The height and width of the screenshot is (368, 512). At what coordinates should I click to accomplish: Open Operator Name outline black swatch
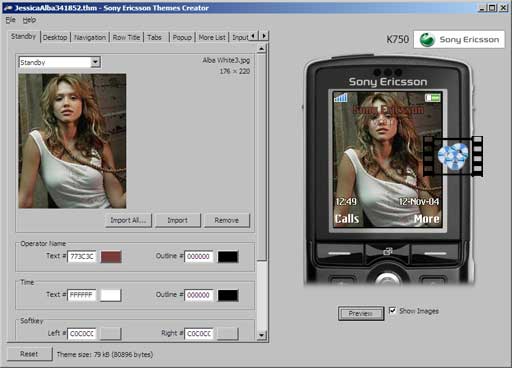(228, 257)
